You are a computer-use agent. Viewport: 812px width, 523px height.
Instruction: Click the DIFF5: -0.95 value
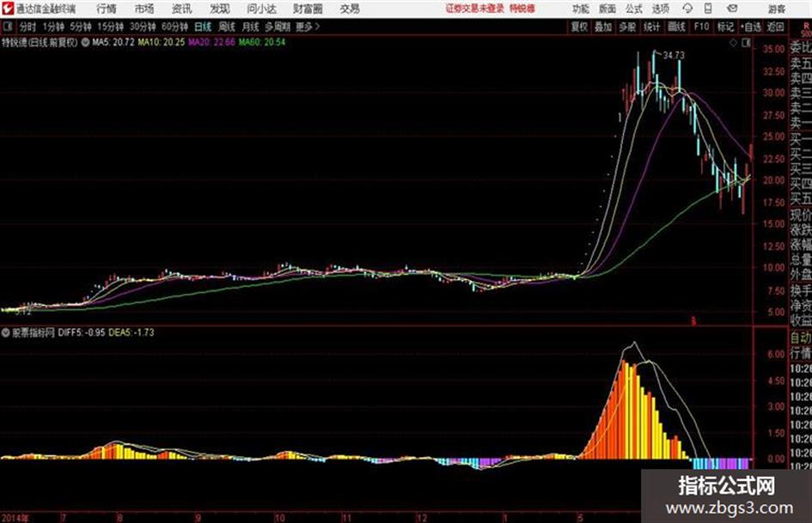point(82,332)
